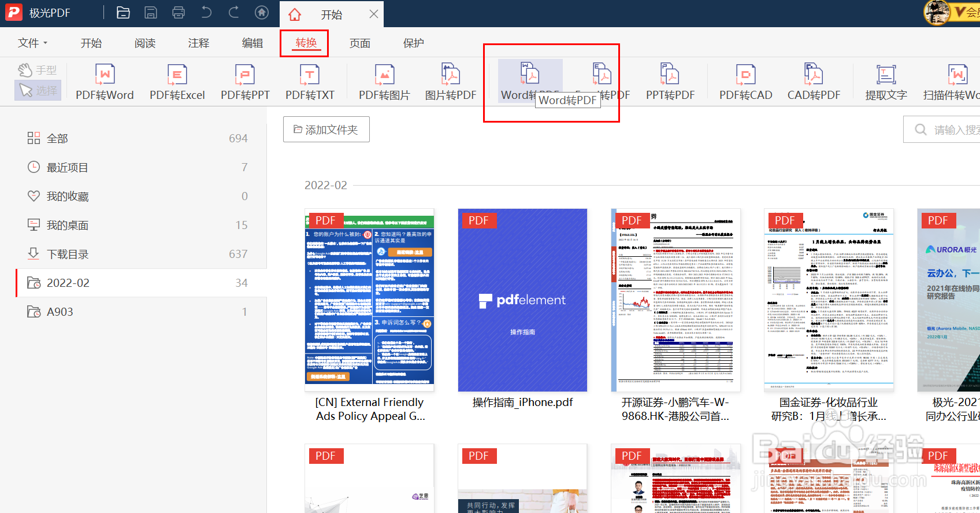Click the 添加文件夹 button
This screenshot has width=980, height=513.
326,130
